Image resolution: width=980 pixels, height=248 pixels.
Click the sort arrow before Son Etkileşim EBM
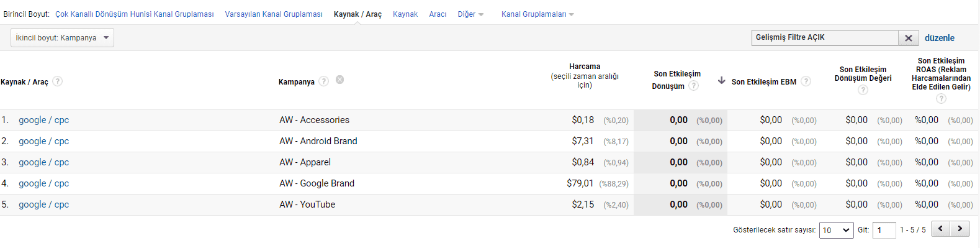[721, 81]
